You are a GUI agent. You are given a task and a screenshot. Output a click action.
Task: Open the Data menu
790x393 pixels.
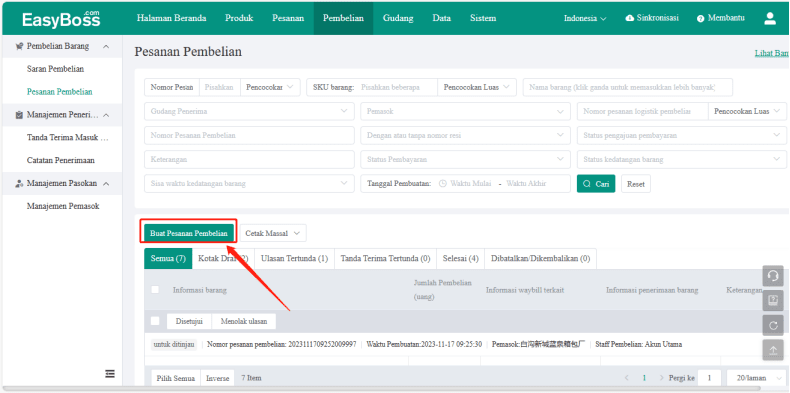[x=441, y=18]
